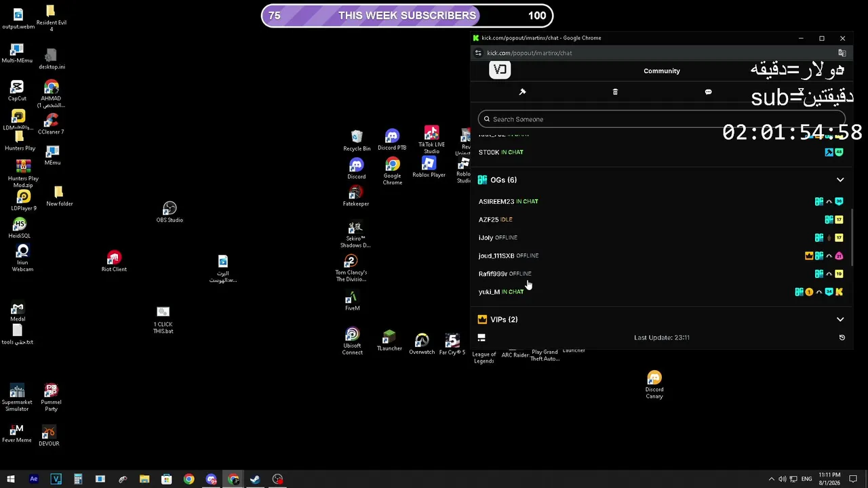Open Medal desktop shortcut
The width and height of the screenshot is (868, 488).
pyautogui.click(x=18, y=312)
